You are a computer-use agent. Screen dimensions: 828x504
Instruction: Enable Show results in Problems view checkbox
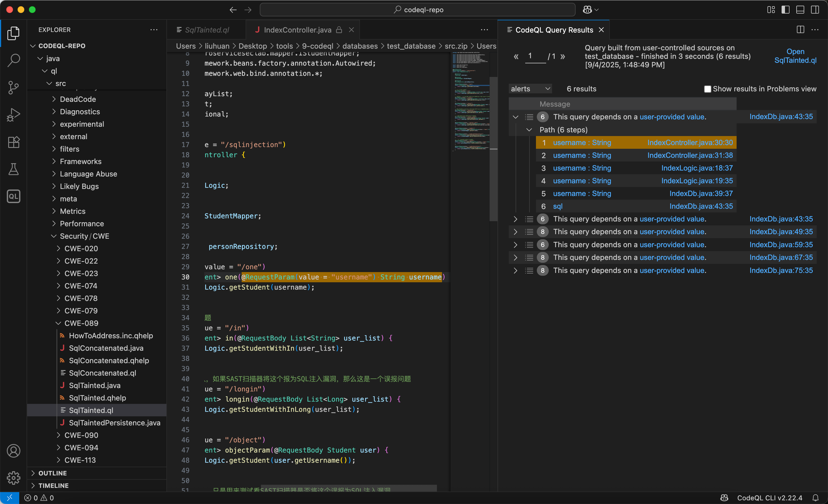pyautogui.click(x=707, y=89)
